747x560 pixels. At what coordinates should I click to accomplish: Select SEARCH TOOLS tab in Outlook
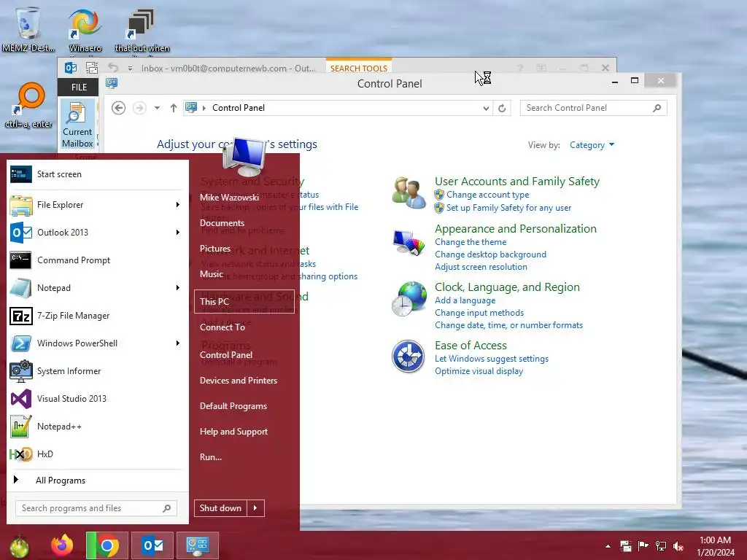pos(359,68)
